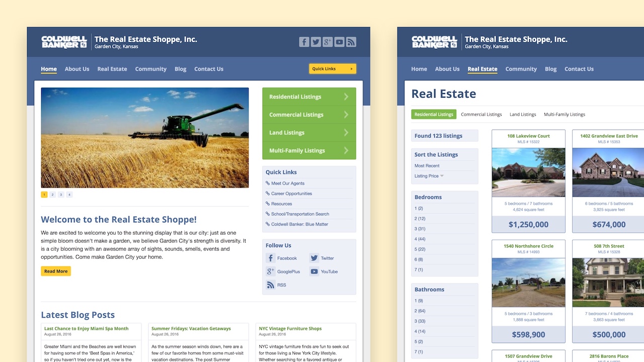644x362 pixels.
Task: Expand the Residential Listings green arrow
Action: tap(346, 97)
